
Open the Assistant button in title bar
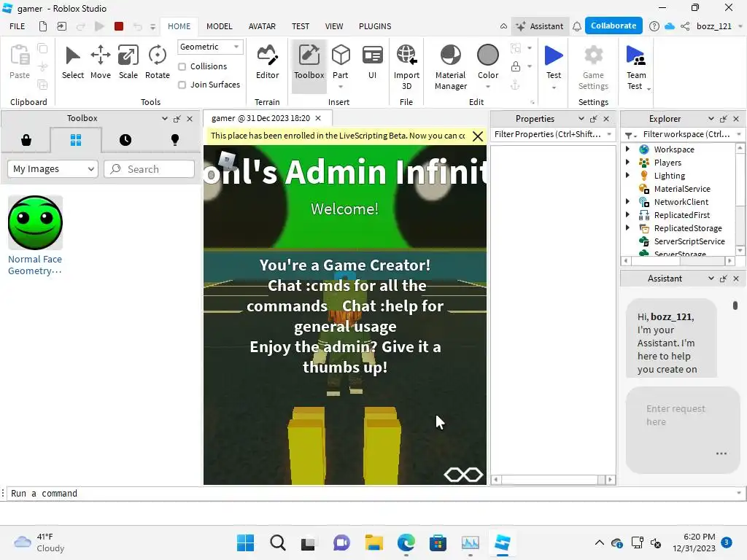coord(540,26)
